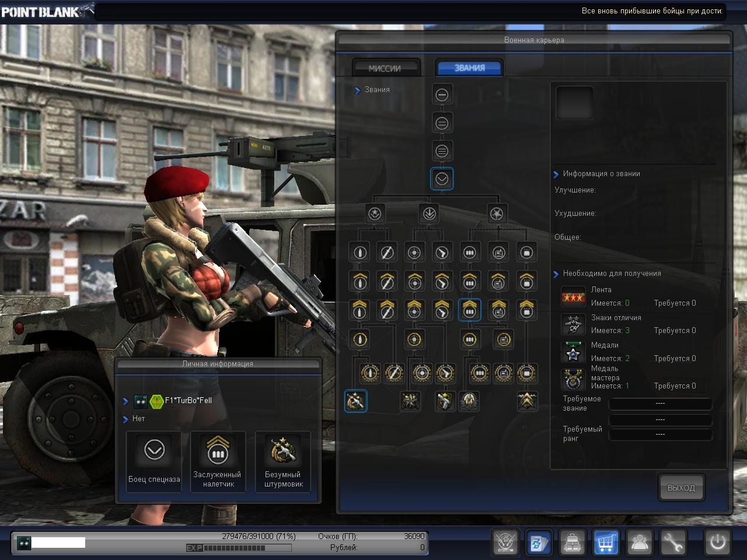Open the community players icon
Screen dimensions: 747x560
640,543
